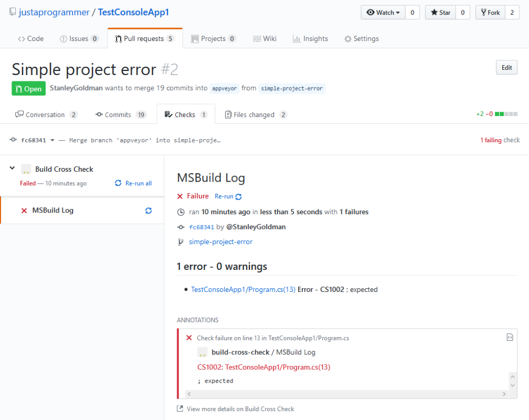Screen dimensions: 529x420
Task: Open simple-project-error branch link
Action: tap(220, 241)
